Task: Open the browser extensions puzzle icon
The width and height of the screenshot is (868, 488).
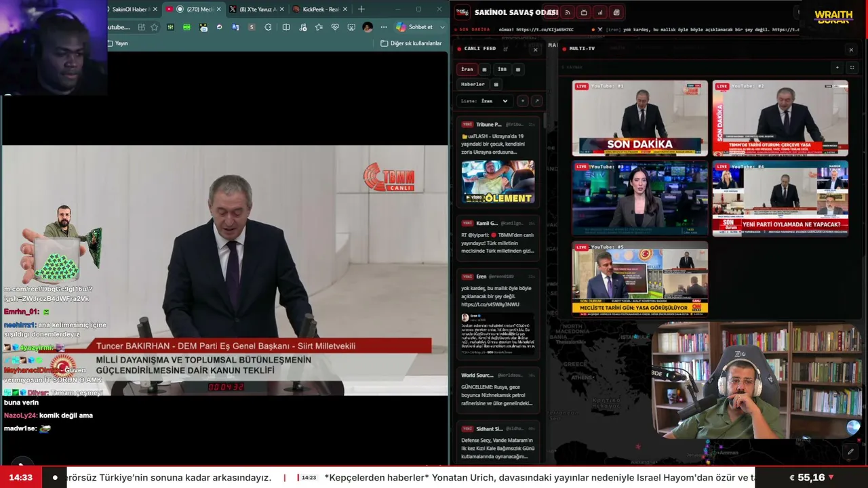Action: tap(269, 27)
